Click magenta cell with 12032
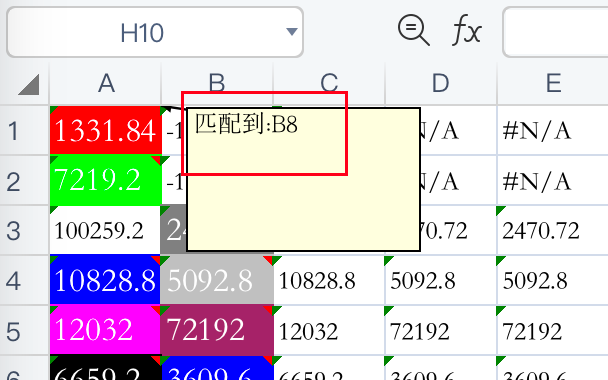 [x=105, y=330]
